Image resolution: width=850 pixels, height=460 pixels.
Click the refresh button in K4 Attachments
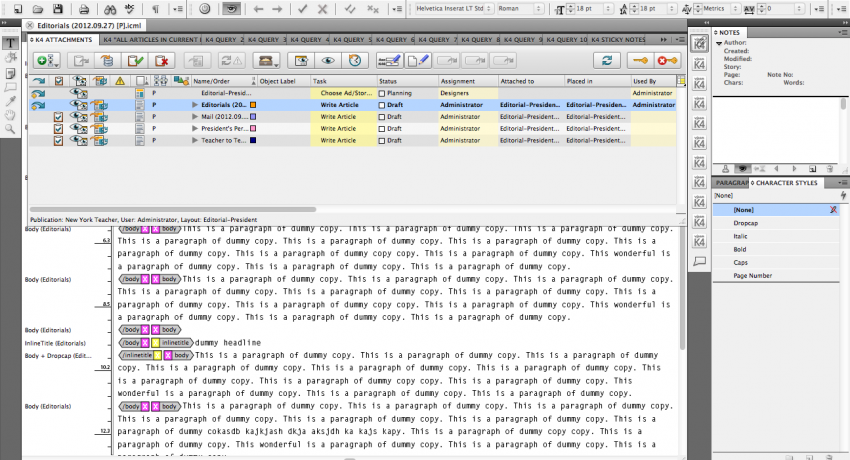pos(607,61)
